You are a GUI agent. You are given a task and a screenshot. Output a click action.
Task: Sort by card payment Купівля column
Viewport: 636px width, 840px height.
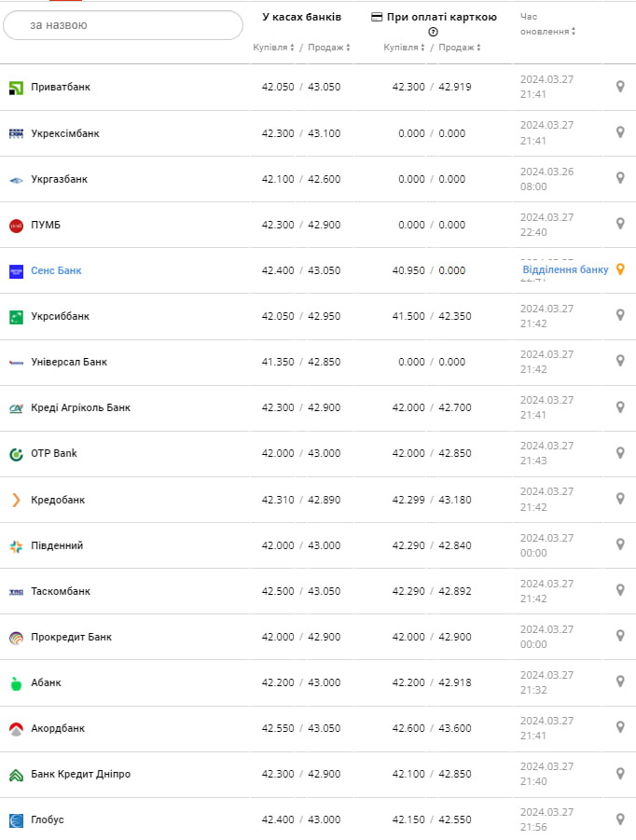coord(405,48)
